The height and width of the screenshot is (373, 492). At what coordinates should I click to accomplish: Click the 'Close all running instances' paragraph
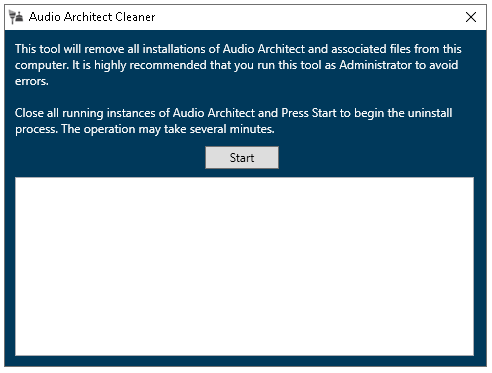233,121
